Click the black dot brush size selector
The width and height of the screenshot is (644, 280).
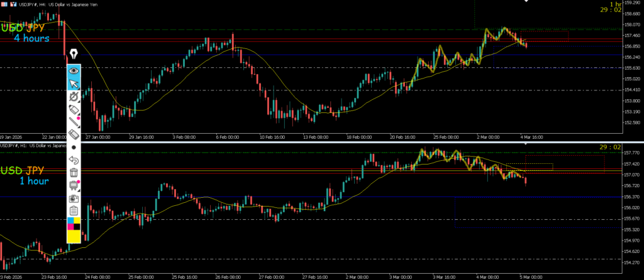point(74,147)
